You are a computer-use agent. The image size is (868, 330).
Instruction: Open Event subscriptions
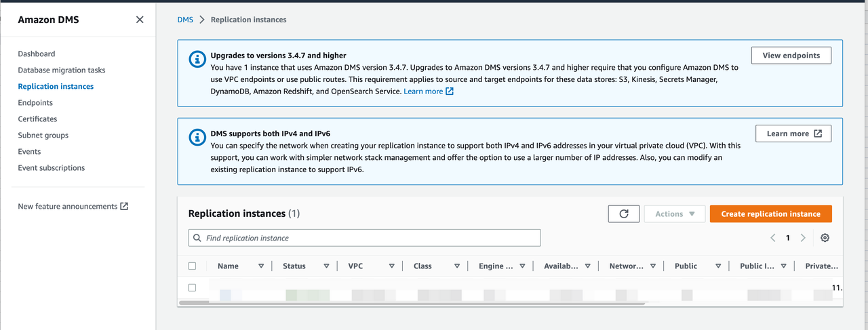(52, 167)
